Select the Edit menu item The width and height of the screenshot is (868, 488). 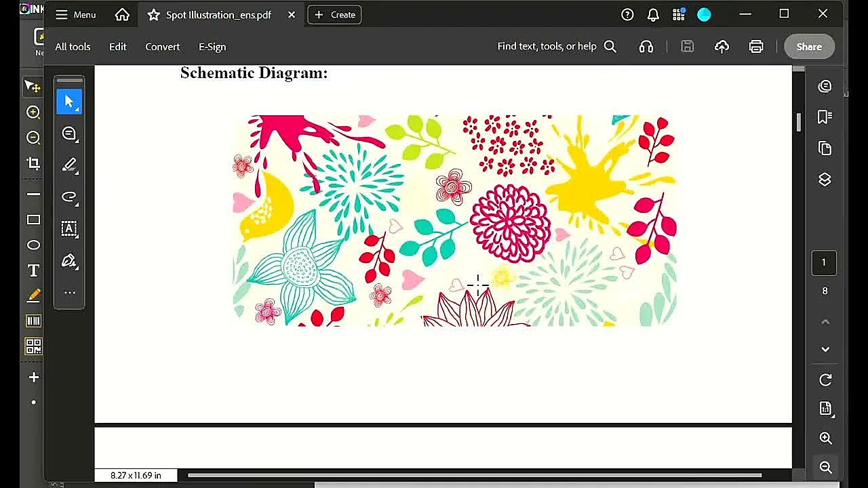[118, 47]
